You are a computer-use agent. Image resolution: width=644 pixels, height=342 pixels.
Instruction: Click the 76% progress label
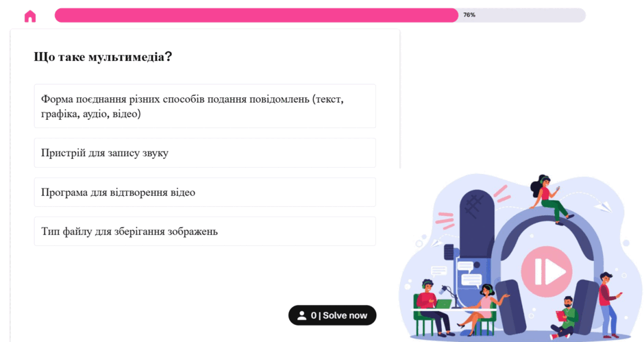point(469,15)
